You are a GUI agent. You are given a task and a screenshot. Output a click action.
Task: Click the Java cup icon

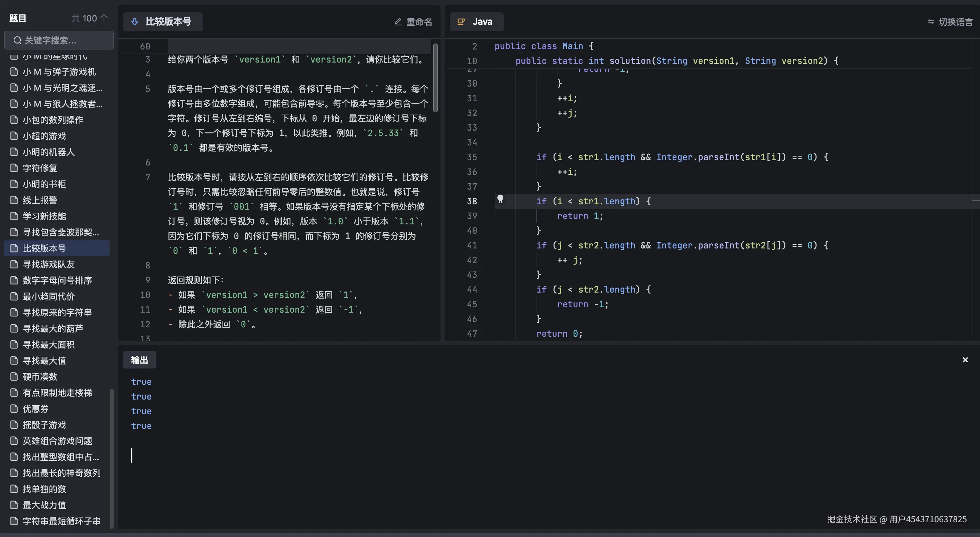click(x=461, y=22)
